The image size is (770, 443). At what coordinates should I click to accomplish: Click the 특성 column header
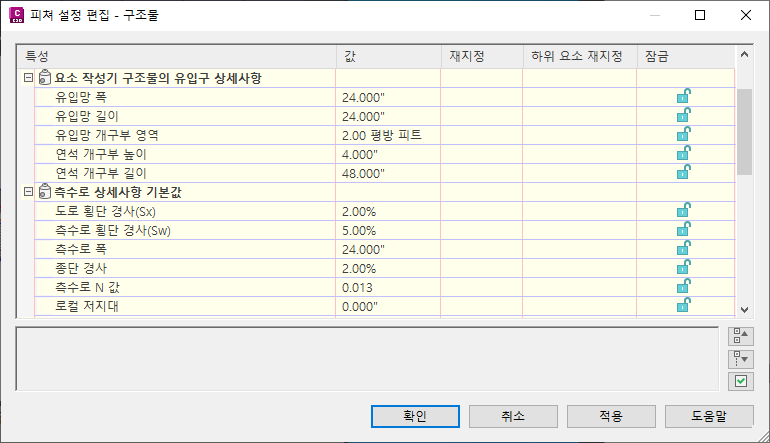(177, 56)
